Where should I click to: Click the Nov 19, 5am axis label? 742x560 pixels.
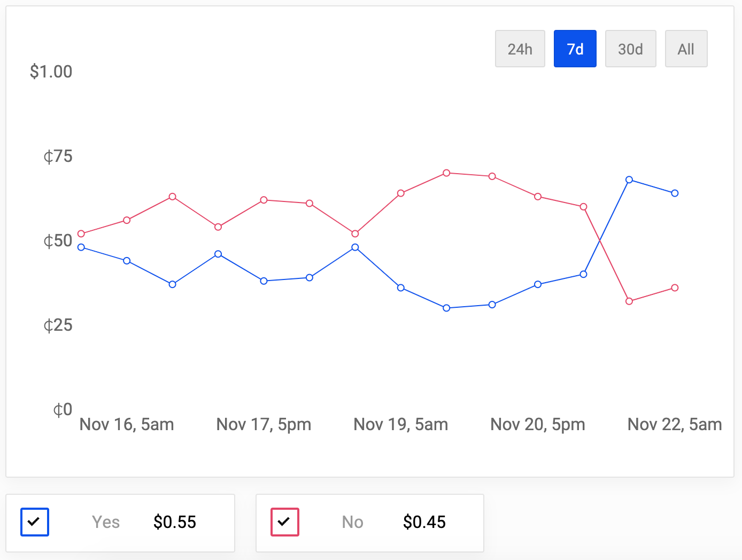click(x=400, y=424)
